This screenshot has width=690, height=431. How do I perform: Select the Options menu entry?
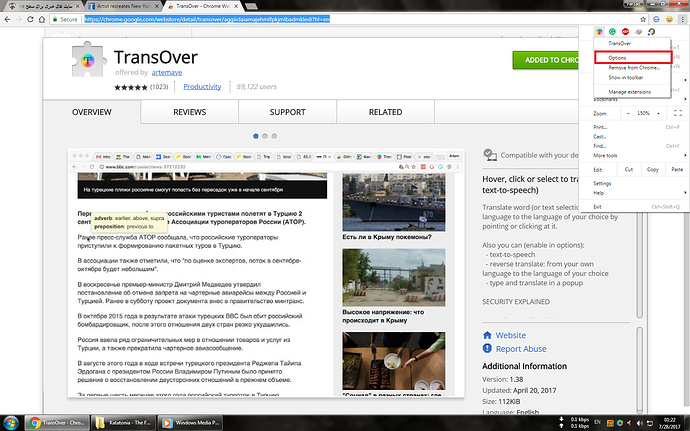pos(632,58)
